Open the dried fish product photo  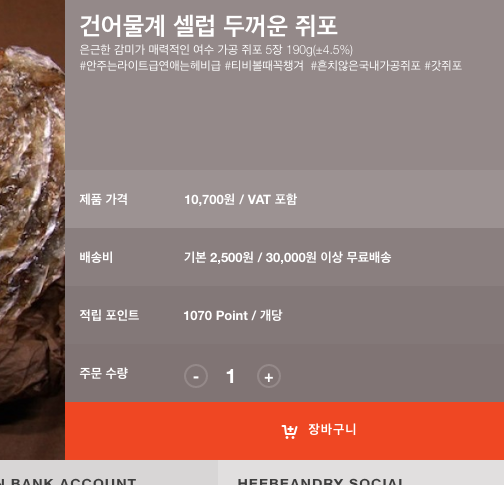pos(32,230)
